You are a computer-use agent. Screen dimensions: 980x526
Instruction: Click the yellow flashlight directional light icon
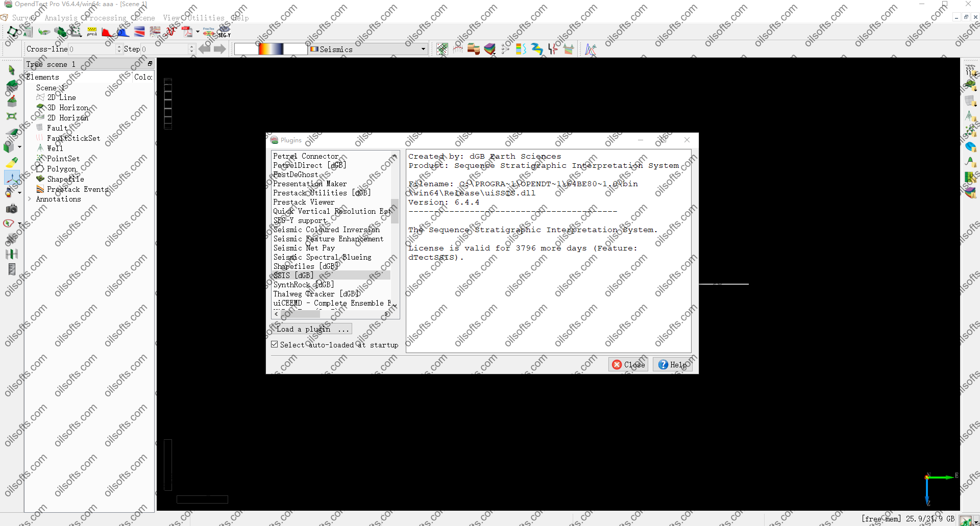click(x=11, y=163)
